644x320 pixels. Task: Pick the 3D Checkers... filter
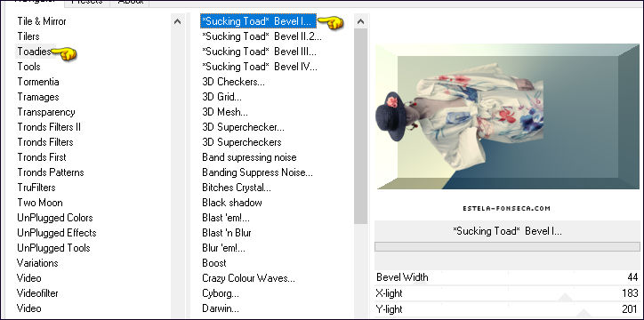click(x=233, y=82)
